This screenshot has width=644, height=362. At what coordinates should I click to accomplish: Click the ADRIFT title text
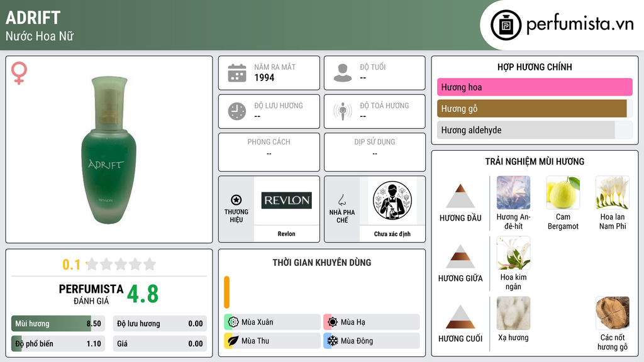pos(33,18)
